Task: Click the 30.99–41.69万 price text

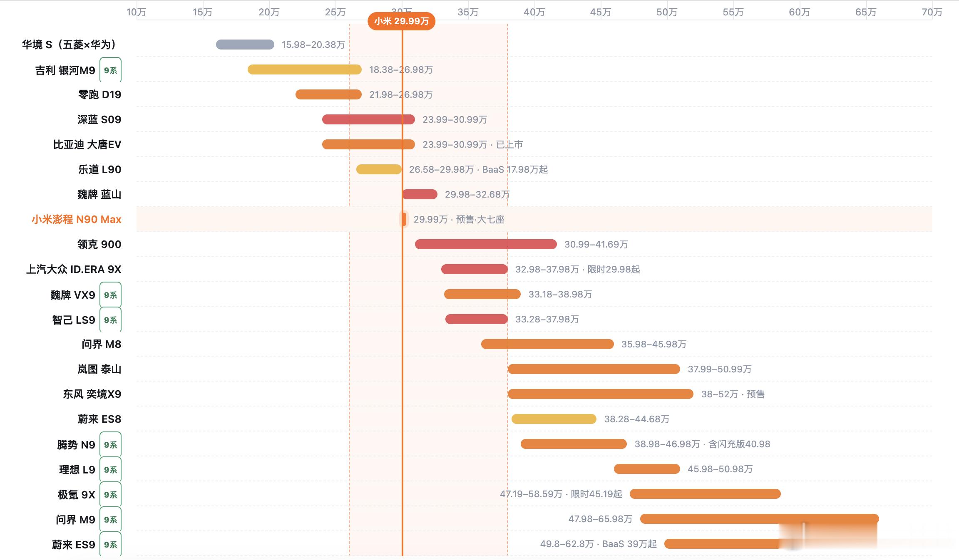Action: (x=596, y=244)
